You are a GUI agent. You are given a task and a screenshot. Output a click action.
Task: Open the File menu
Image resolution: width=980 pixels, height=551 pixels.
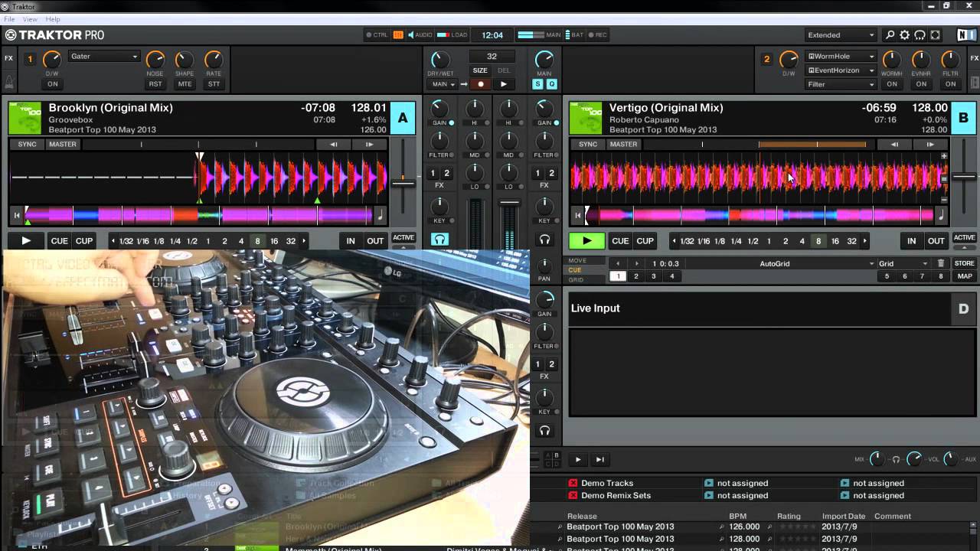coord(9,19)
